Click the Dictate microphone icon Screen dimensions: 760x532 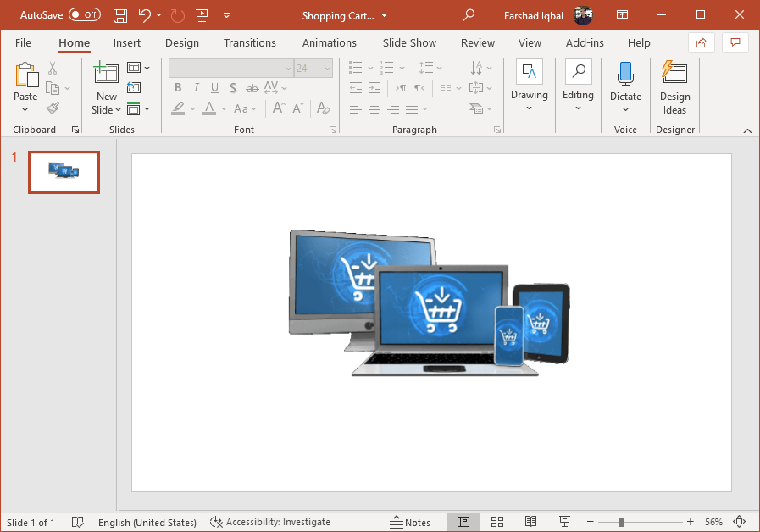click(625, 75)
